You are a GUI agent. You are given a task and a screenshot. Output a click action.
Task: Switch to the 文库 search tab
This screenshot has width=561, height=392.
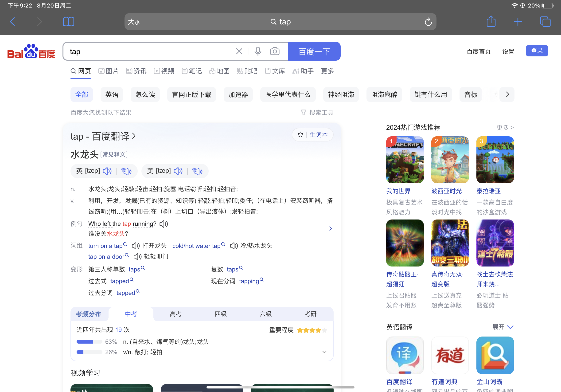tap(275, 71)
